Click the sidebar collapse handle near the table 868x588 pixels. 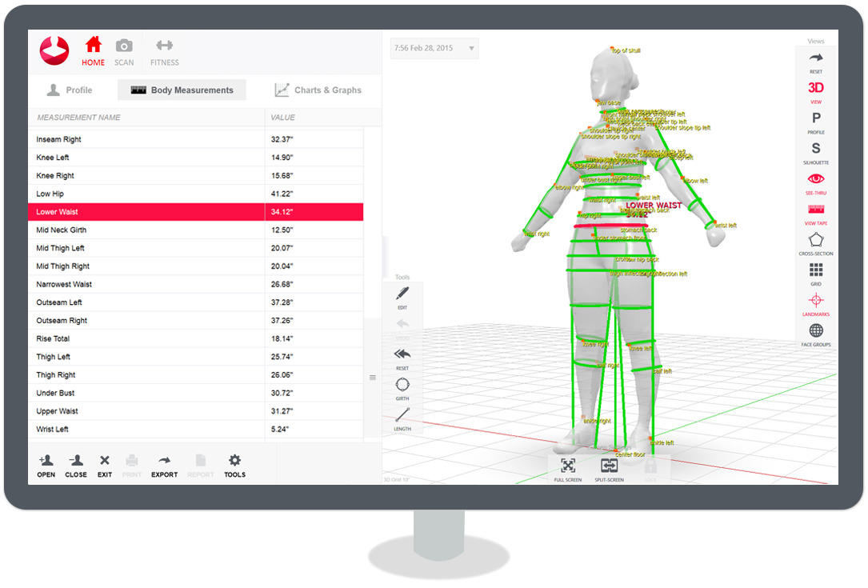(x=372, y=376)
